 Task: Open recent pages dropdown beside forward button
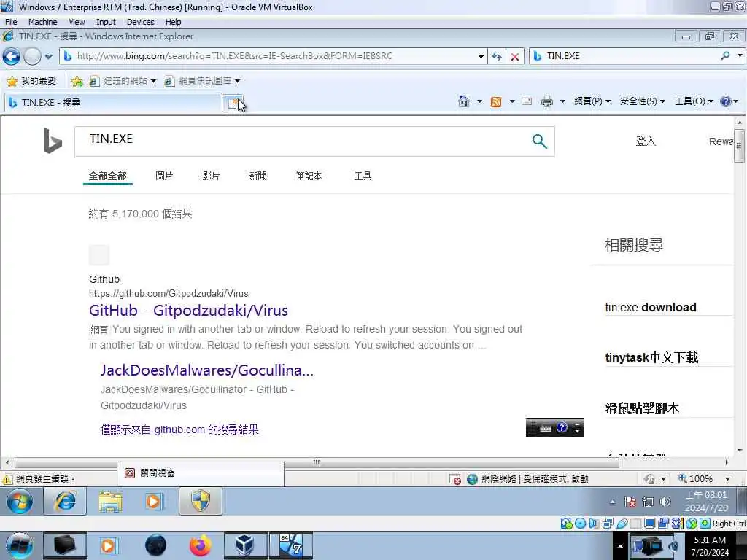49,57
